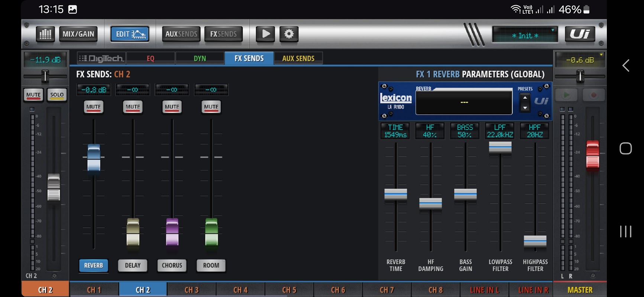The height and width of the screenshot is (297, 644).
Task: Switch to the AUX SENDS sub-tab
Action: [298, 58]
